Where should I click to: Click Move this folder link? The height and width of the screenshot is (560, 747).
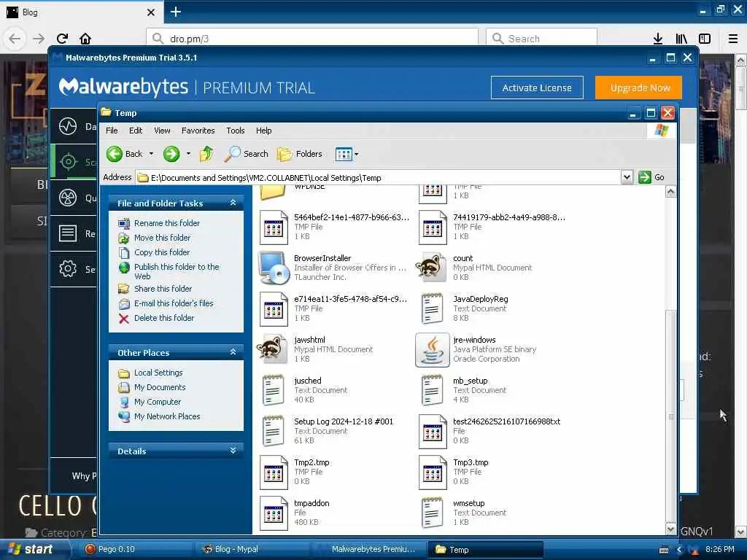pos(163,238)
